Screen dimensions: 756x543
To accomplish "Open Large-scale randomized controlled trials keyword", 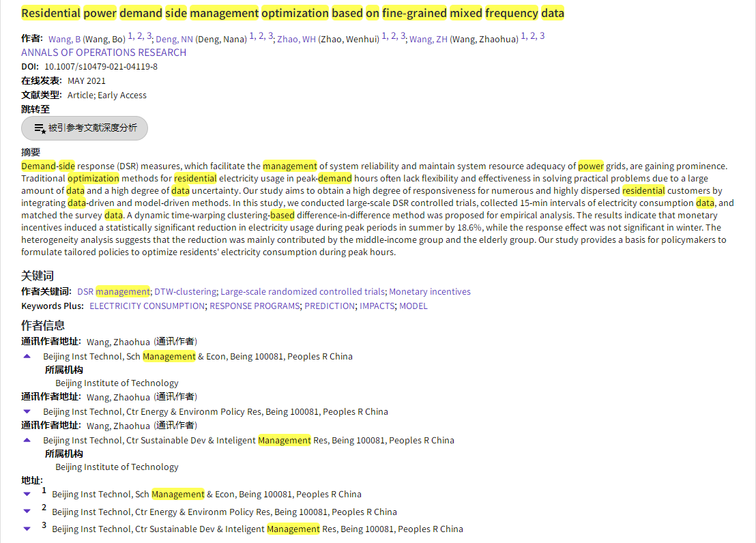I will [302, 292].
